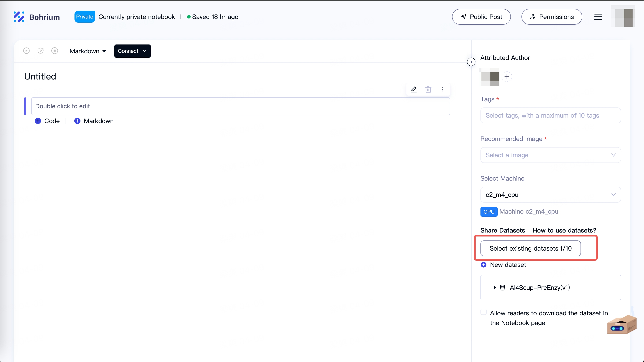Click the Machine c2_m4_cpu description text
644x362 pixels.
click(x=529, y=212)
